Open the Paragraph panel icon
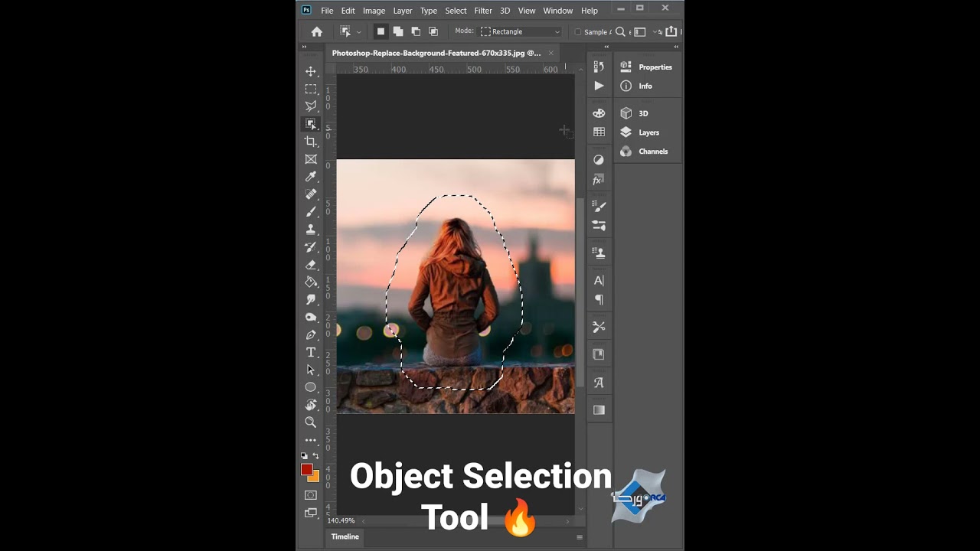 (599, 299)
